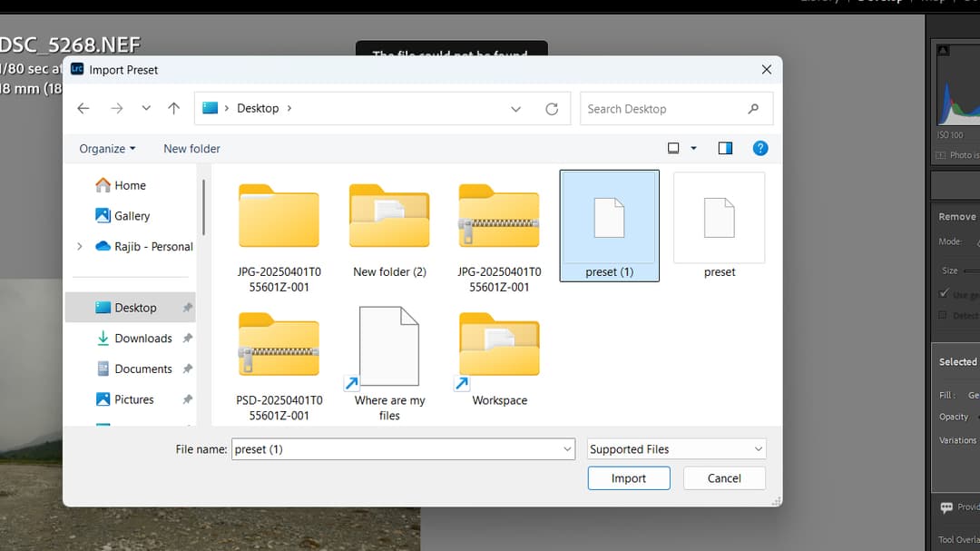Refresh the Desktop folder view
The height and width of the screenshot is (551, 980).
pyautogui.click(x=552, y=109)
